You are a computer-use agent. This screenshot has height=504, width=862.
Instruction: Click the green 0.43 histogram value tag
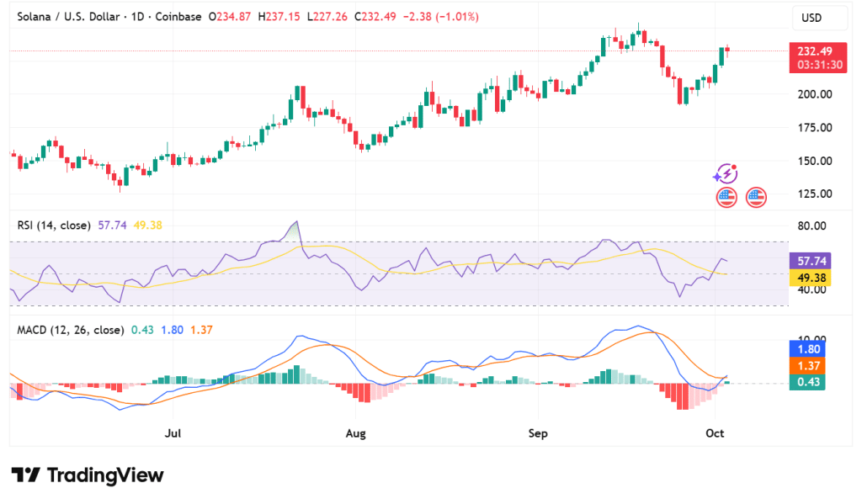(x=814, y=382)
